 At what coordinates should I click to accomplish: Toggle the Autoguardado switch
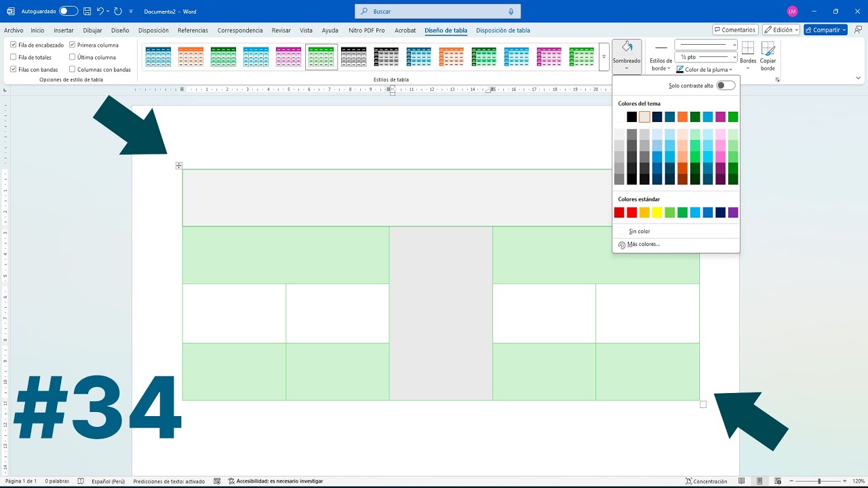68,12
